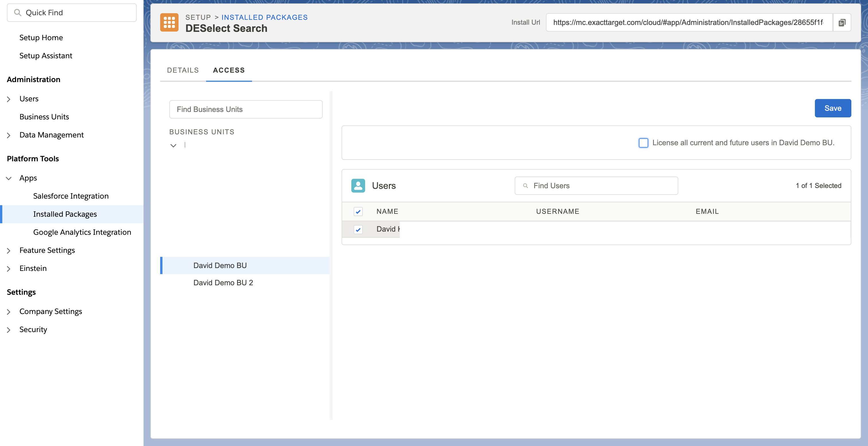Expand Company Settings

point(9,312)
